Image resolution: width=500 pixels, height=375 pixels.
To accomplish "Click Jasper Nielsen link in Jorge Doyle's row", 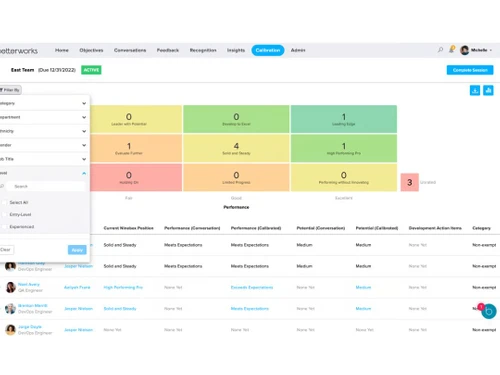I will (78, 330).
